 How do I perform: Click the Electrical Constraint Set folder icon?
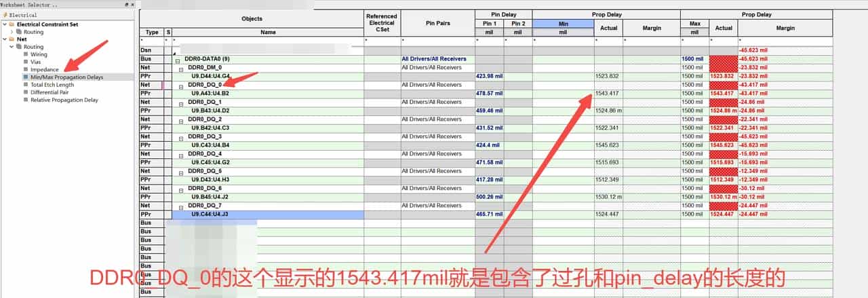(11, 24)
